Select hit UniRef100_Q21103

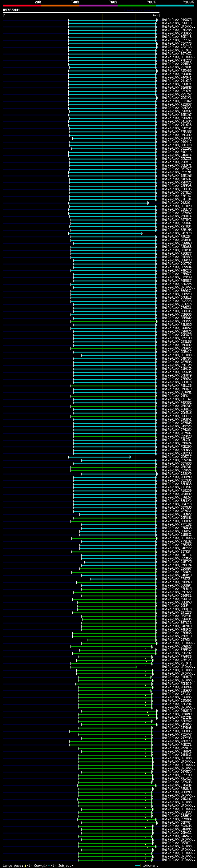(177, 775)
